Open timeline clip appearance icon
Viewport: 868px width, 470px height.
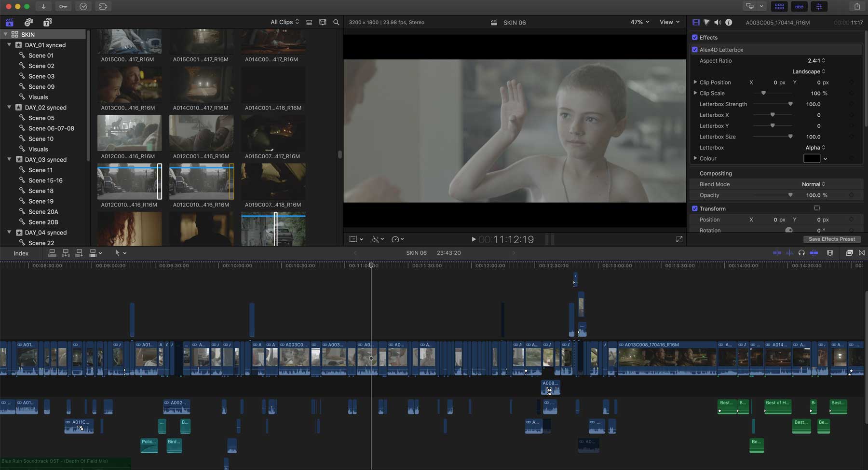pyautogui.click(x=830, y=253)
